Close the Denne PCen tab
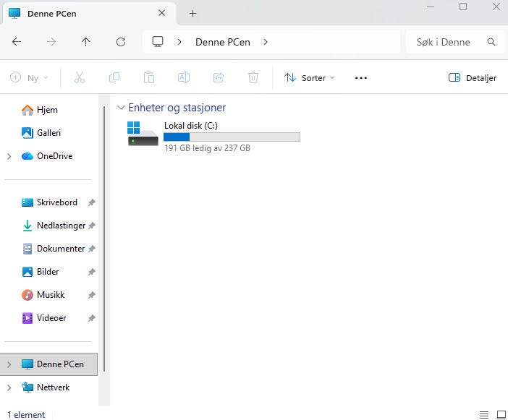Viewport: 508px width, 420px height. [x=161, y=13]
